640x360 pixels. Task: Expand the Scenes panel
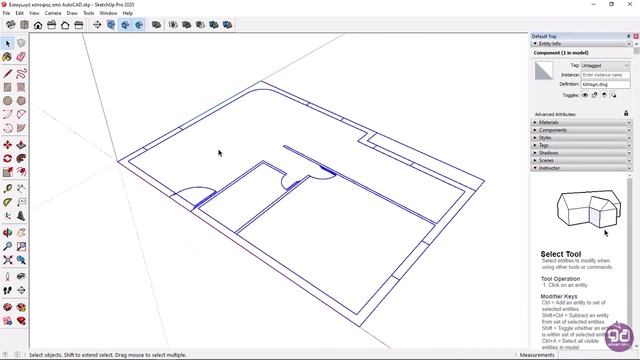pyautogui.click(x=581, y=160)
